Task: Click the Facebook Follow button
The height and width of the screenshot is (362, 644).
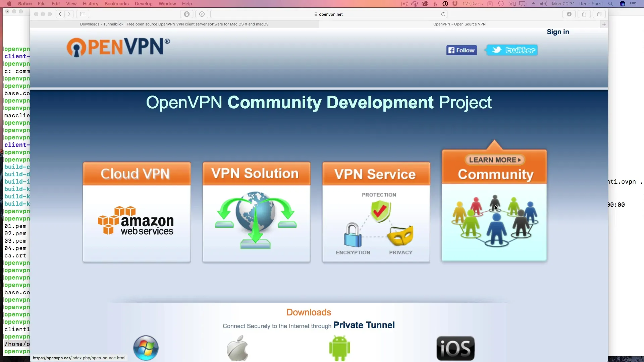Action: point(462,50)
